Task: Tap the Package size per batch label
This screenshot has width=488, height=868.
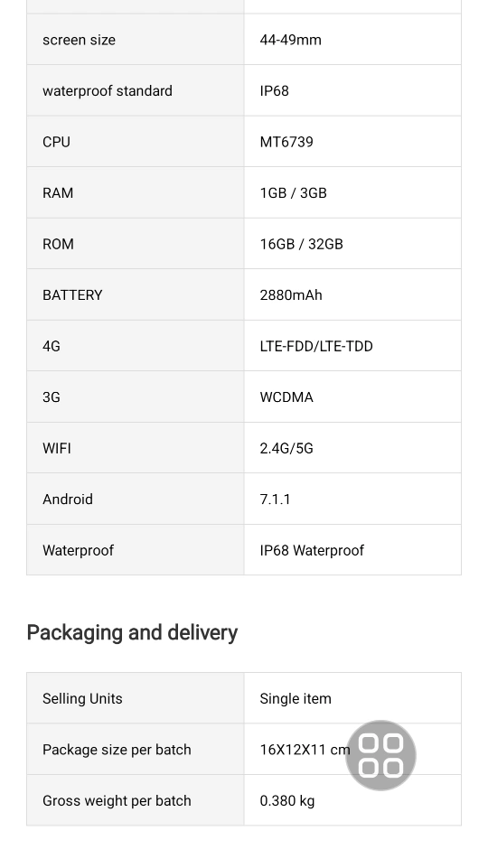Action: (x=117, y=750)
